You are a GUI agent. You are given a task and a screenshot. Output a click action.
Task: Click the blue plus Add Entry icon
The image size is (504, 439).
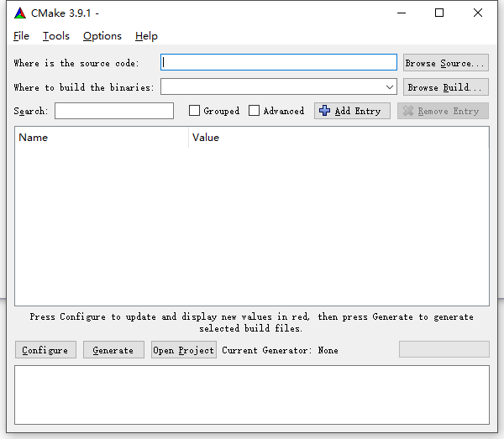click(324, 111)
